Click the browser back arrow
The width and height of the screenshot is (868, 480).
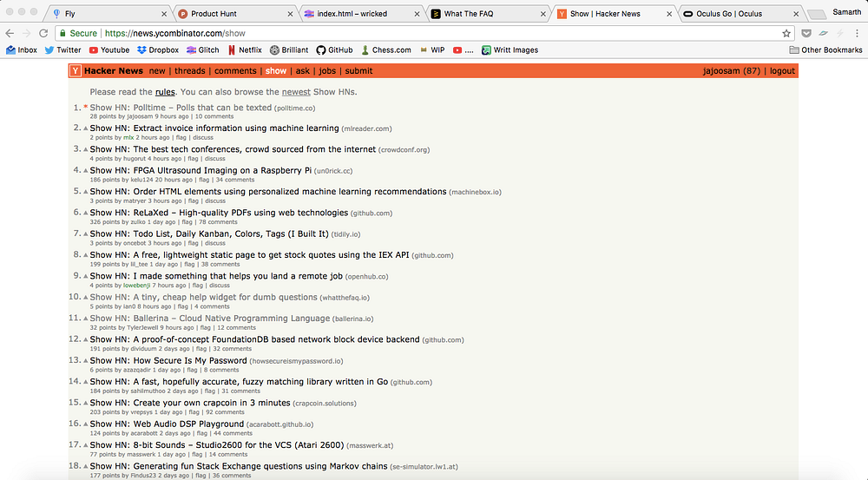[10, 33]
